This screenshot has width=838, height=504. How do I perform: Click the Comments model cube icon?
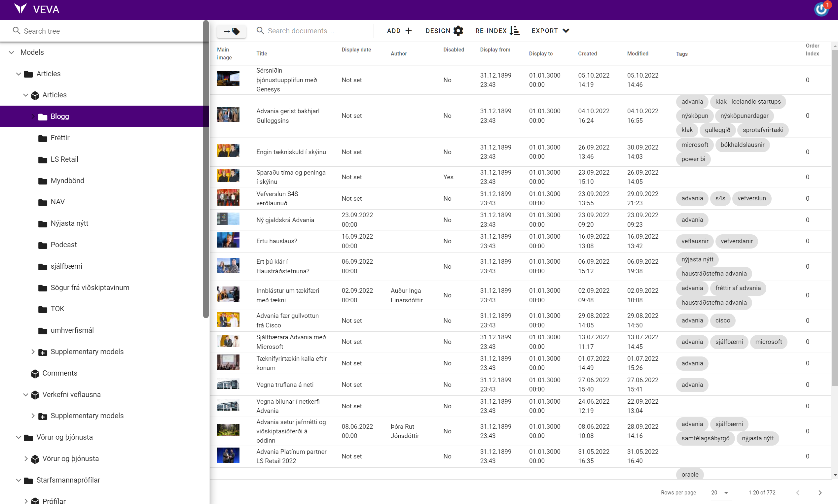[x=35, y=373]
